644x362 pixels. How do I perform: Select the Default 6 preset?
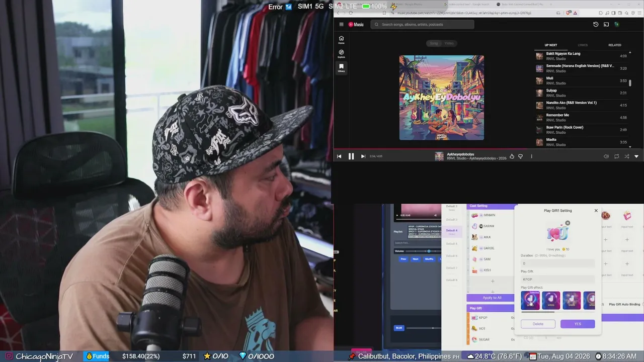point(452,256)
